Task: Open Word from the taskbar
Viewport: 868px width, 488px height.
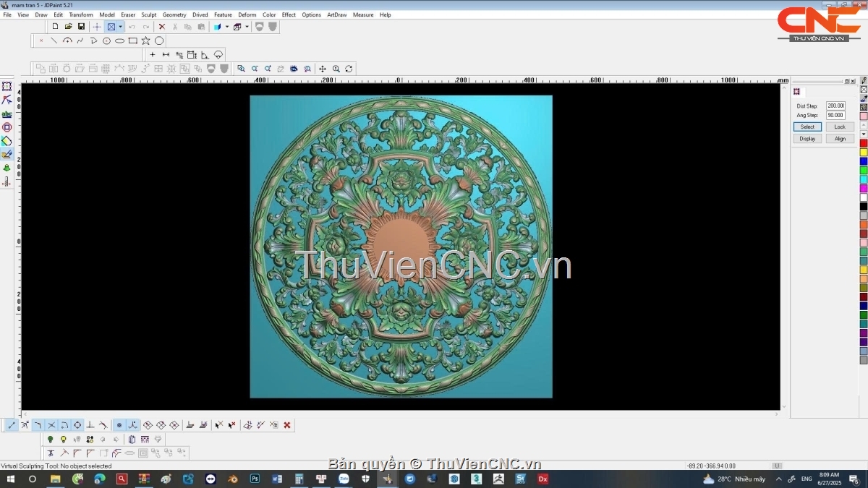Action: [x=277, y=479]
